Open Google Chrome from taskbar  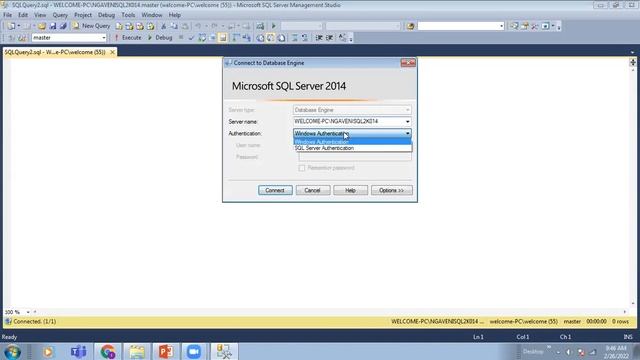tap(108, 351)
